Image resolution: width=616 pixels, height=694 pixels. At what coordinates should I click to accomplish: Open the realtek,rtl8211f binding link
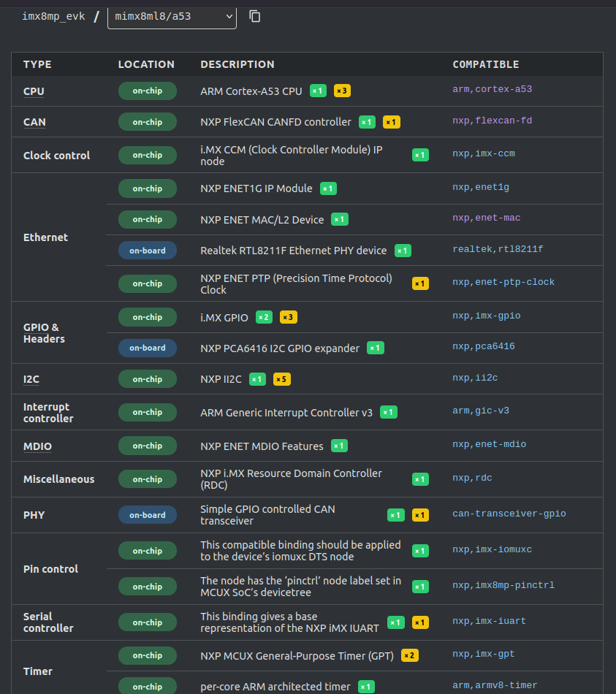[x=498, y=249]
